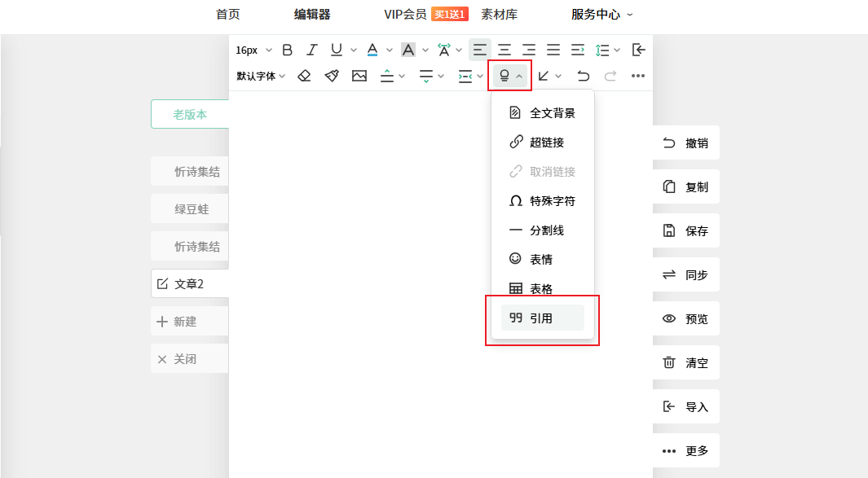Select 取消链接 in the menu
Screen dimensions: 868x478
[543, 172]
